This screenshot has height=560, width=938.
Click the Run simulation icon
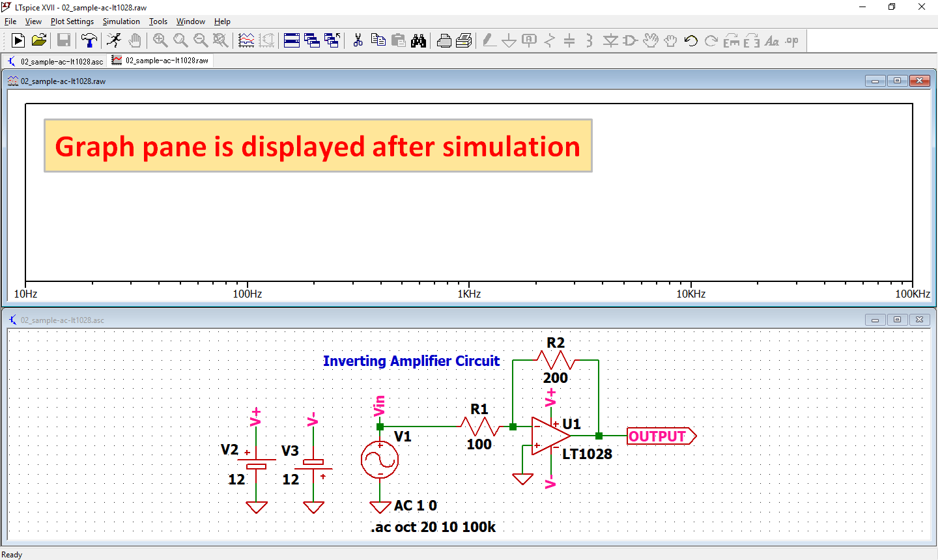coord(18,40)
